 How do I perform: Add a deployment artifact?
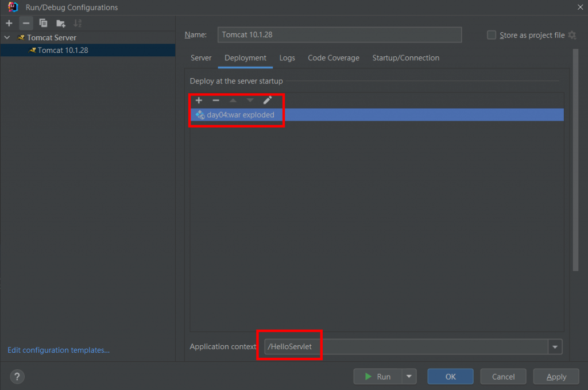pos(199,100)
